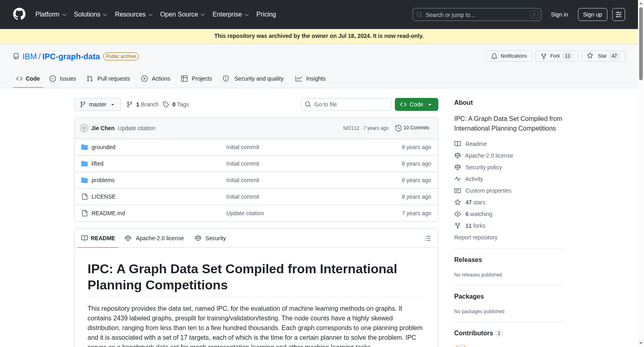Open the Contributors heading link

pyautogui.click(x=478, y=333)
